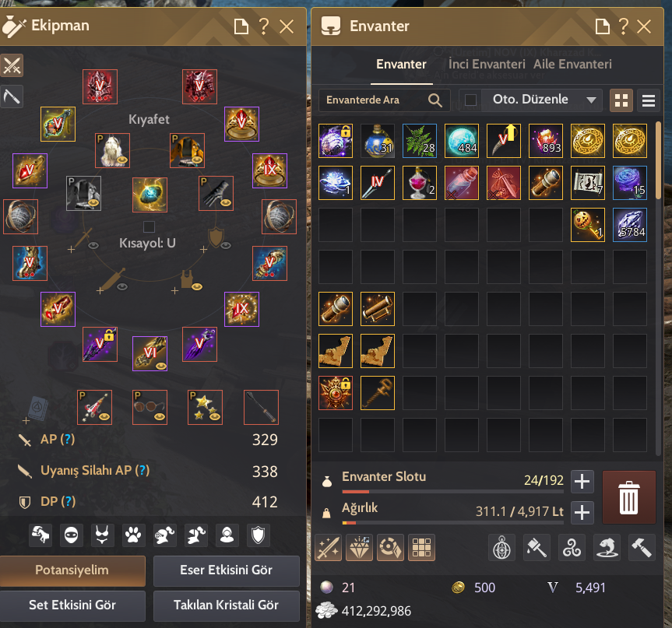This screenshot has width=672, height=628.
Task: Expand the Oto. Düzenle dropdown arrow
Action: [592, 100]
